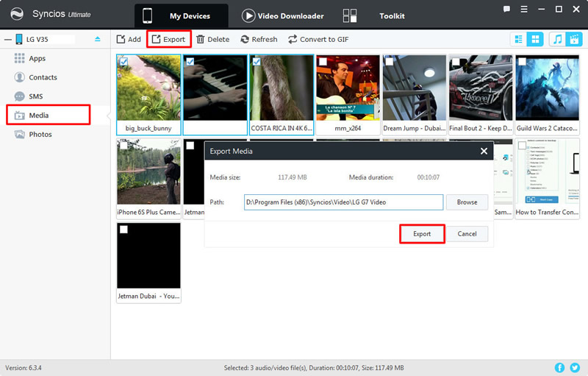Open the Facebook icon in status bar
The width and height of the screenshot is (588, 376).
[559, 368]
